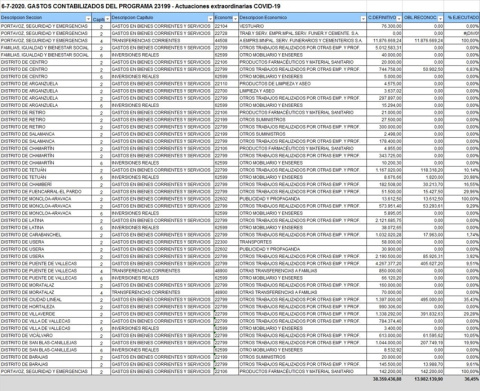This screenshot has width=480, height=391.
Task: Click the 405.627,20 amount cell
Action: pos(423,263)
